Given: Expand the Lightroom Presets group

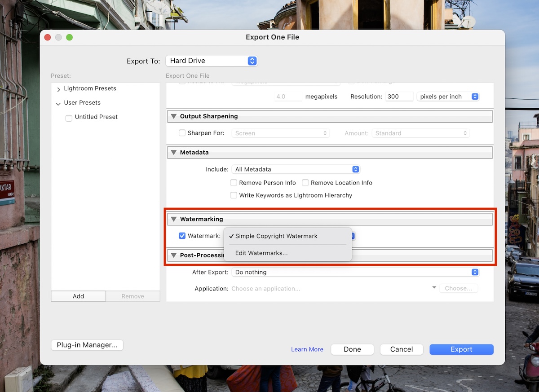Looking at the screenshot, I should [58, 88].
